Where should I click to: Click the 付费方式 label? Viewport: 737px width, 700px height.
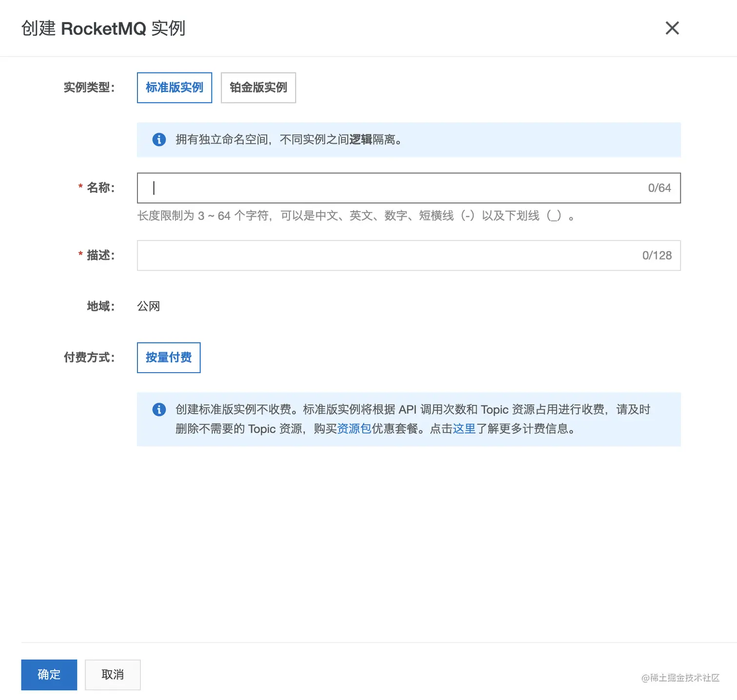click(x=90, y=358)
